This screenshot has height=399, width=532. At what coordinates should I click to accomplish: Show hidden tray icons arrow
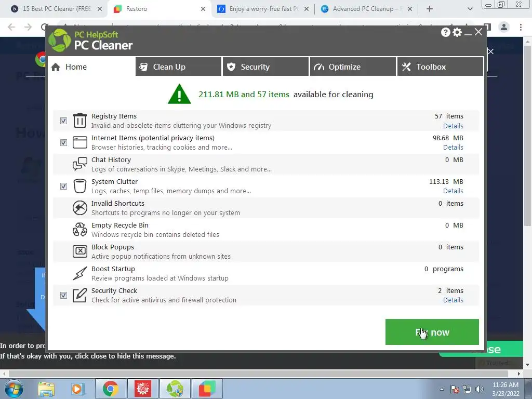(442, 389)
